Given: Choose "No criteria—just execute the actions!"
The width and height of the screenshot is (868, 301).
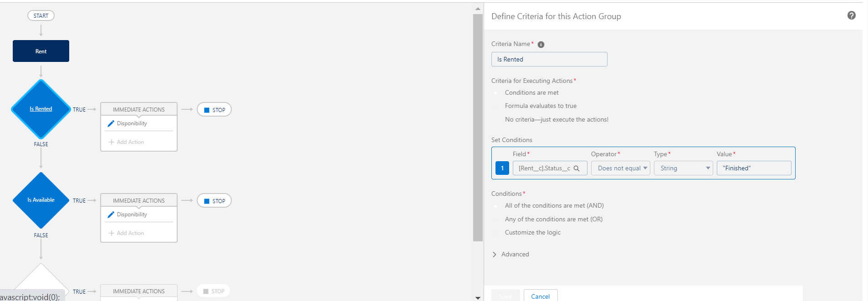Looking at the screenshot, I should [x=496, y=120].
